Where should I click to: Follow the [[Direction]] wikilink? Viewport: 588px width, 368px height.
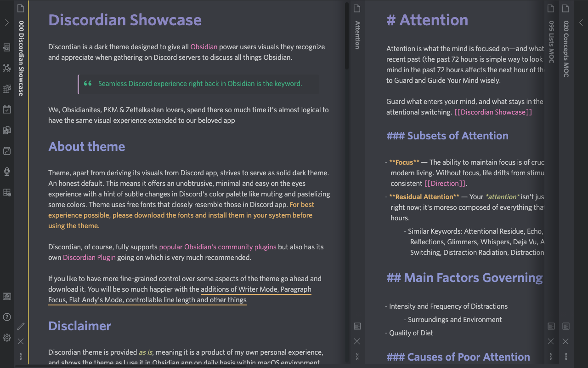coord(446,184)
